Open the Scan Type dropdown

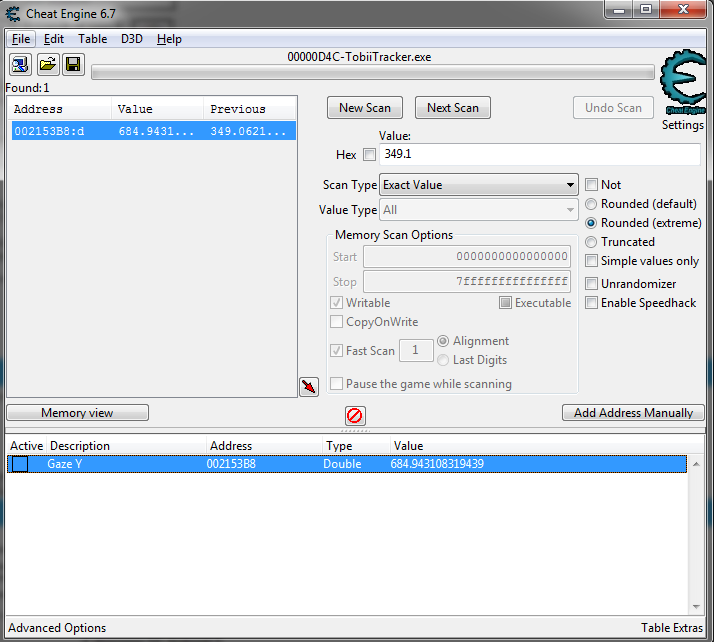pos(479,185)
